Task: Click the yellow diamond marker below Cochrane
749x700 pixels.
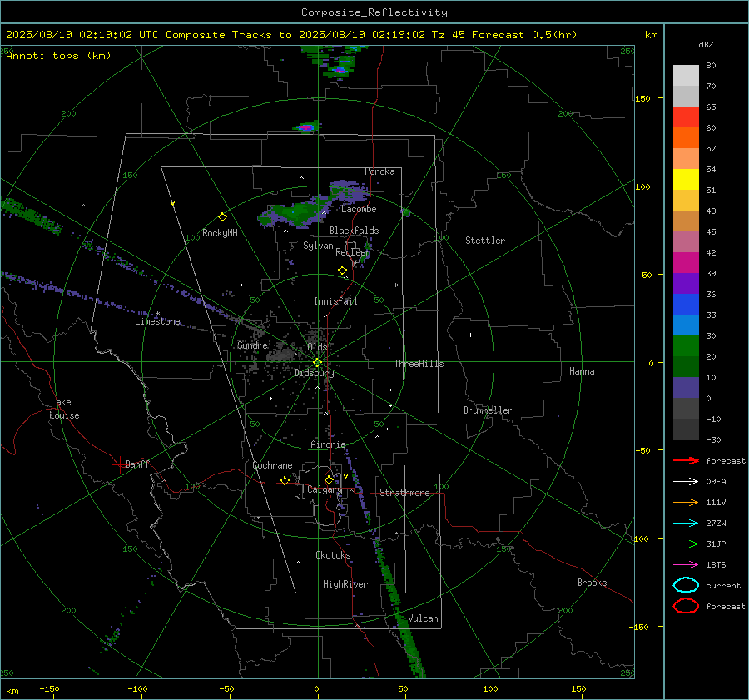Action: pyautogui.click(x=285, y=481)
